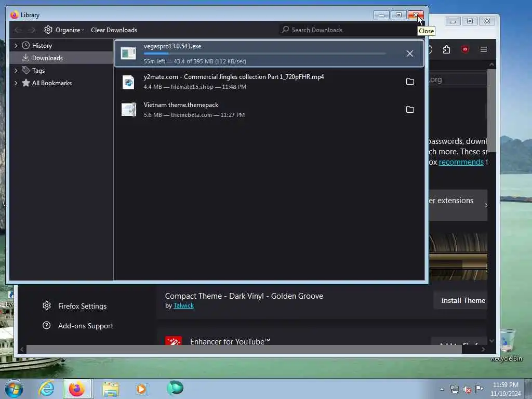Close the Library window

pos(416,15)
